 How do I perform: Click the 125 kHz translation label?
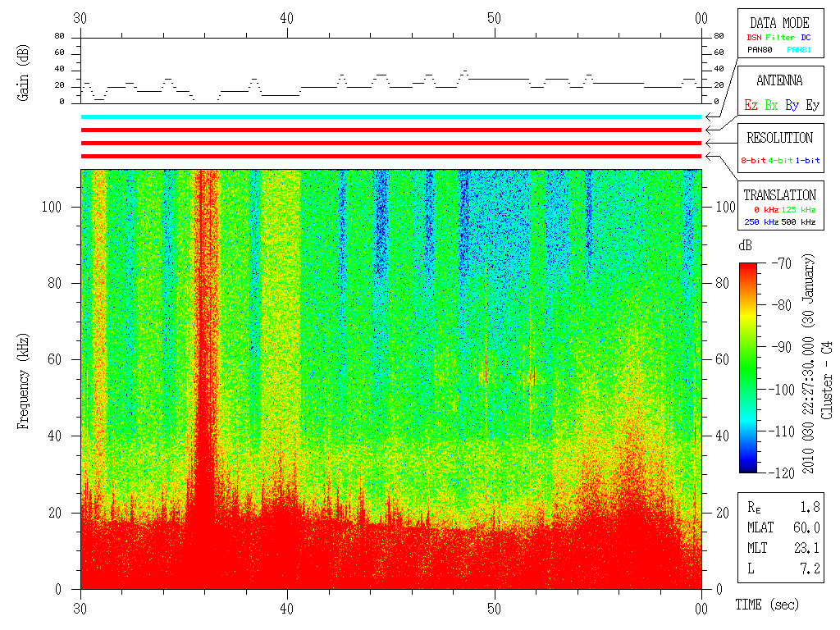tap(798, 209)
